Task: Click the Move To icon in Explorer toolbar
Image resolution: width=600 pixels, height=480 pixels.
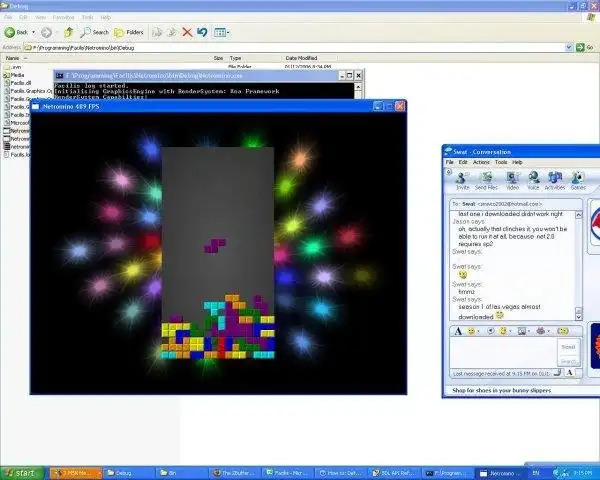Action: click(157, 33)
